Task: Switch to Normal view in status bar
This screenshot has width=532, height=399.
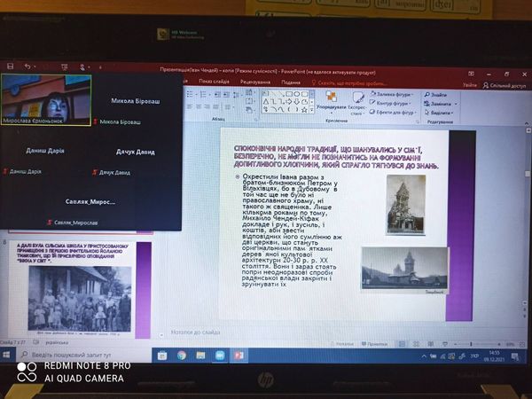Action: coord(402,344)
